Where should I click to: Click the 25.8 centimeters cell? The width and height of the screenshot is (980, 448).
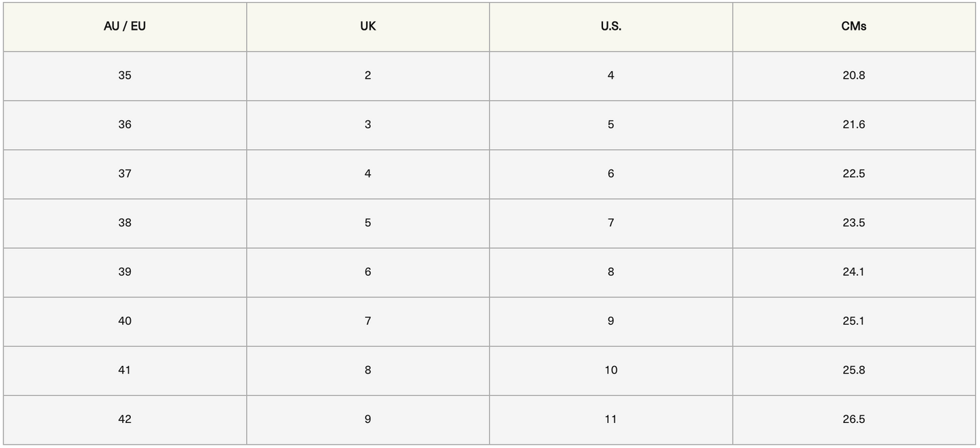[853, 371]
